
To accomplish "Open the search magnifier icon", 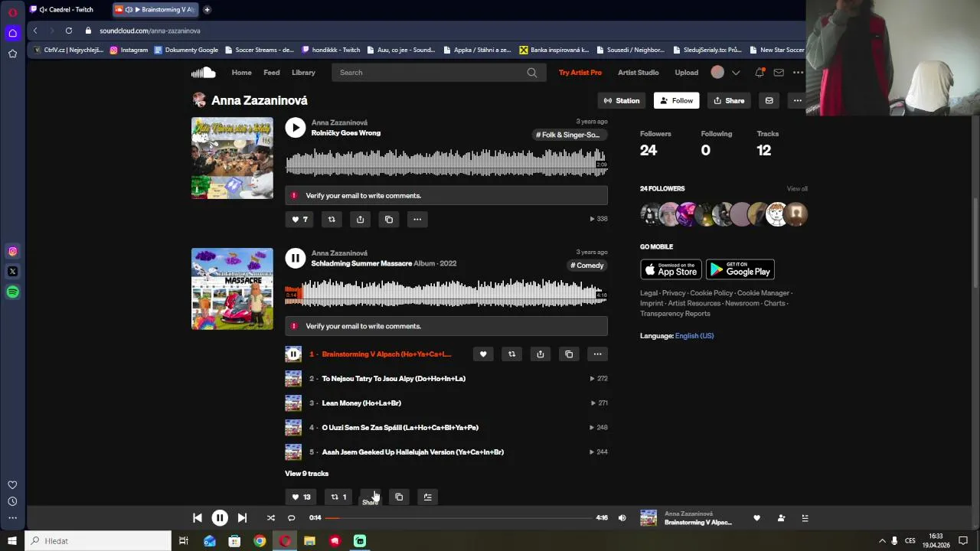I will (532, 73).
